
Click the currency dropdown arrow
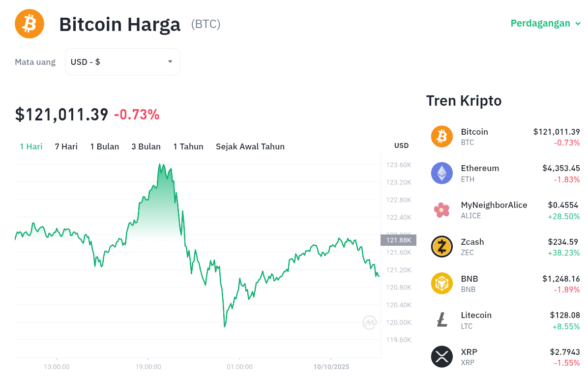pos(170,62)
